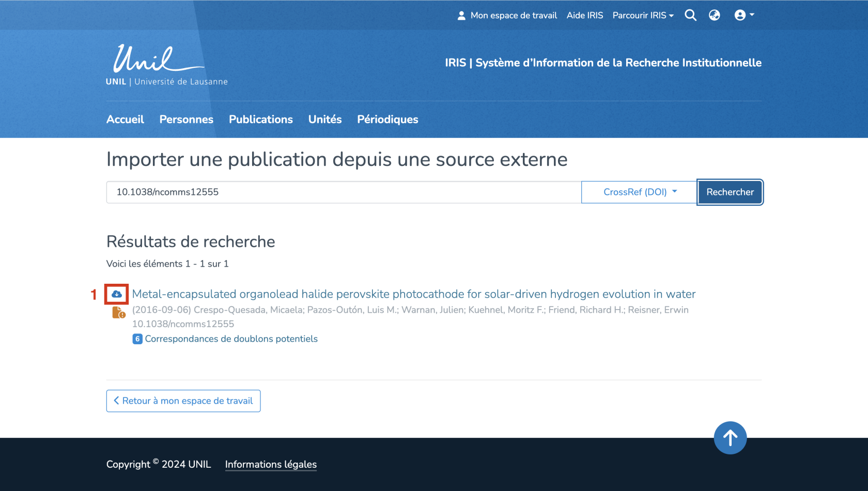
Task: Expand the Parcourir IRIS menu
Action: tap(643, 16)
